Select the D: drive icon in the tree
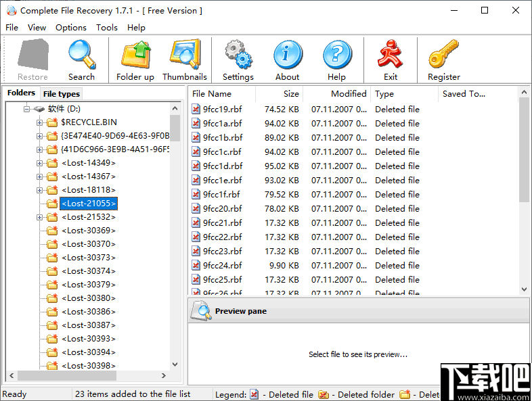The image size is (532, 401). pos(39,109)
